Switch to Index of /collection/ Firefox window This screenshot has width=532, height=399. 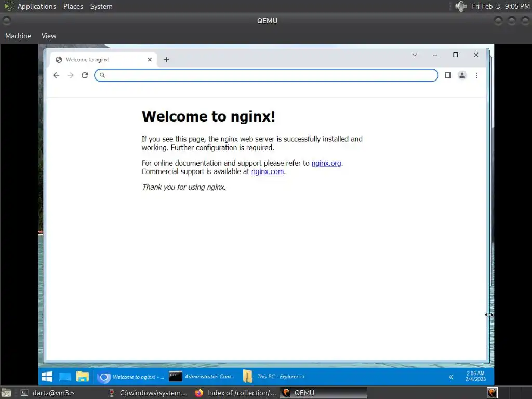(236, 393)
